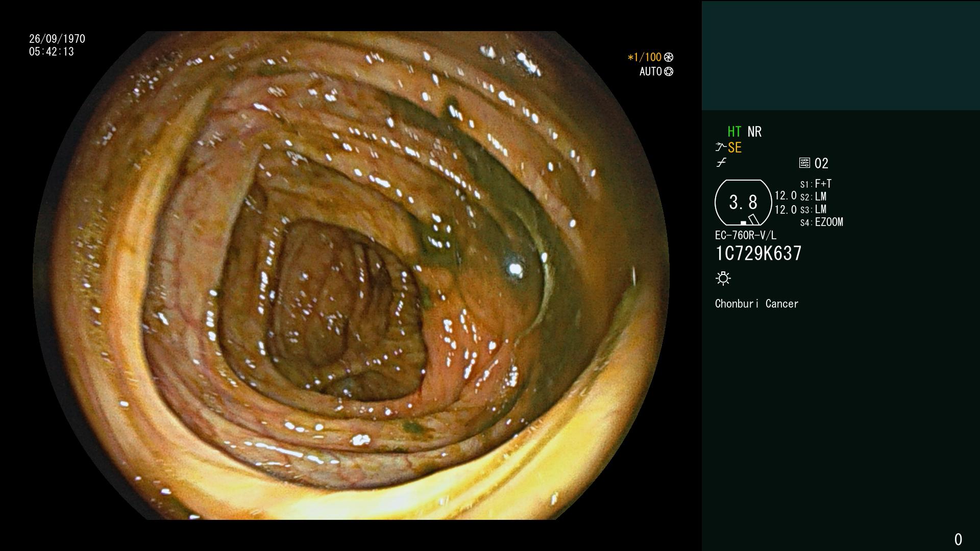The height and width of the screenshot is (551, 980).
Task: Click the AUTO iris mode label
Action: [x=651, y=71]
